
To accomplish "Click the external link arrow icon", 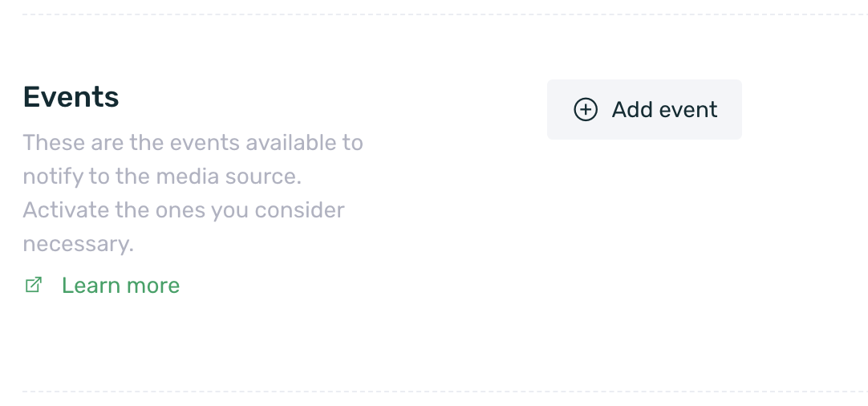I will (34, 285).
